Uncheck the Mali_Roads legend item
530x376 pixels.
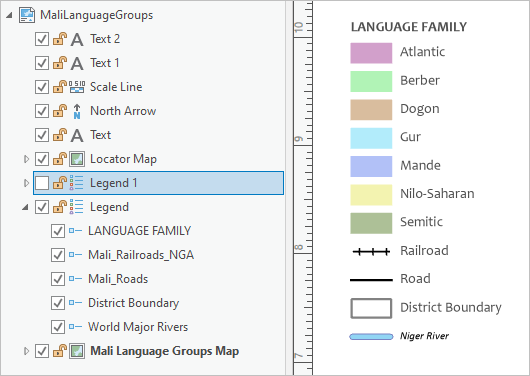pos(58,279)
